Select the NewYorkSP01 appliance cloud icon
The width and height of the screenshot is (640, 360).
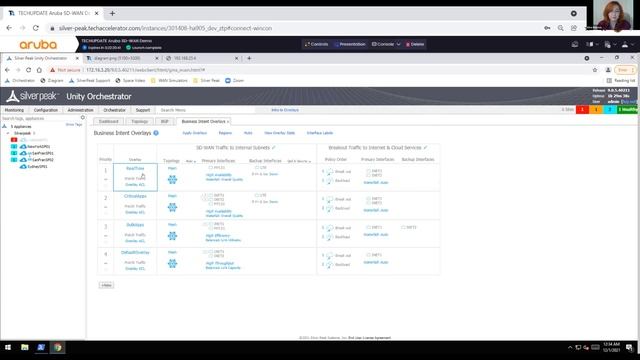tap(23, 147)
